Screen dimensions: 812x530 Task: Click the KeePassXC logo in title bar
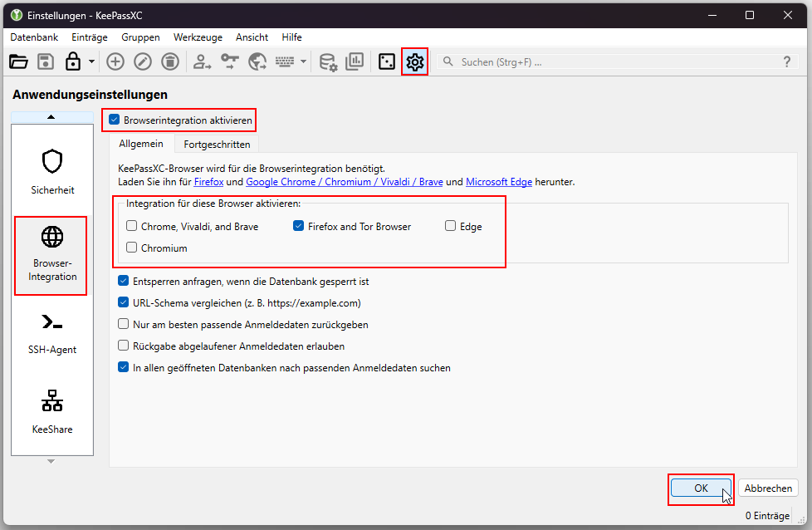tap(17, 15)
